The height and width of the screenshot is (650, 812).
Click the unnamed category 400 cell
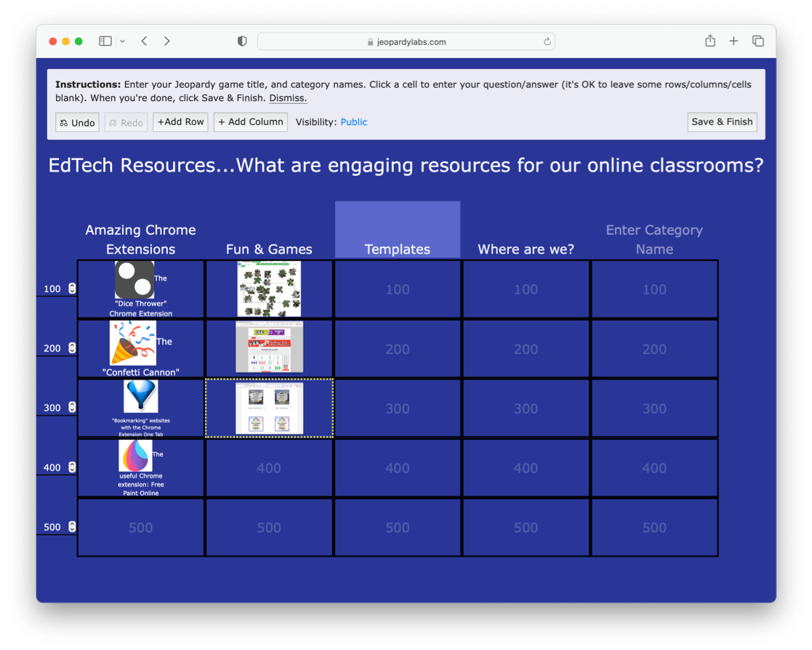pyautogui.click(x=654, y=468)
